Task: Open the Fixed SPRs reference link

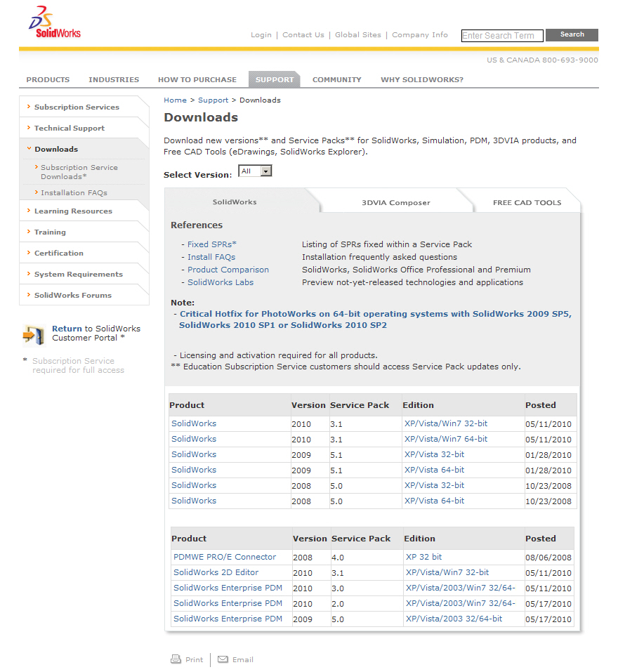Action: click(x=211, y=244)
